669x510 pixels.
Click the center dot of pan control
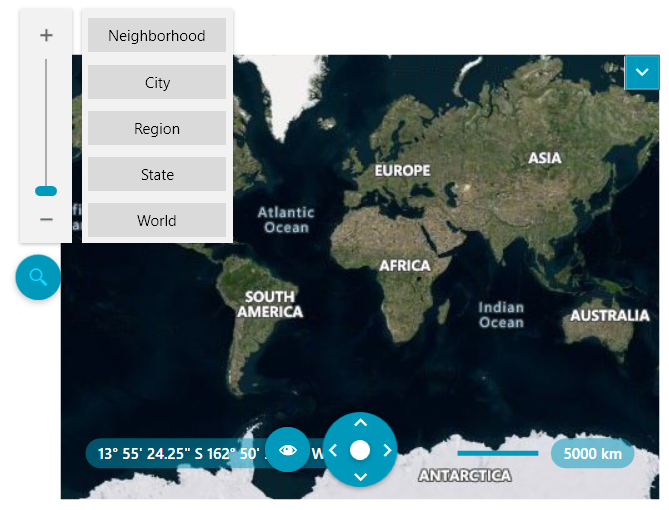tap(360, 450)
